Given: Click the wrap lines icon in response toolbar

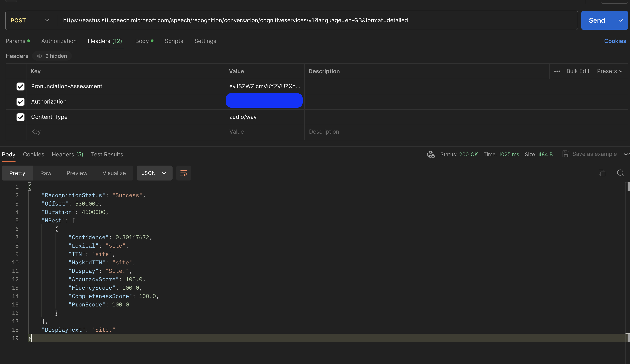Looking at the screenshot, I should [x=184, y=173].
